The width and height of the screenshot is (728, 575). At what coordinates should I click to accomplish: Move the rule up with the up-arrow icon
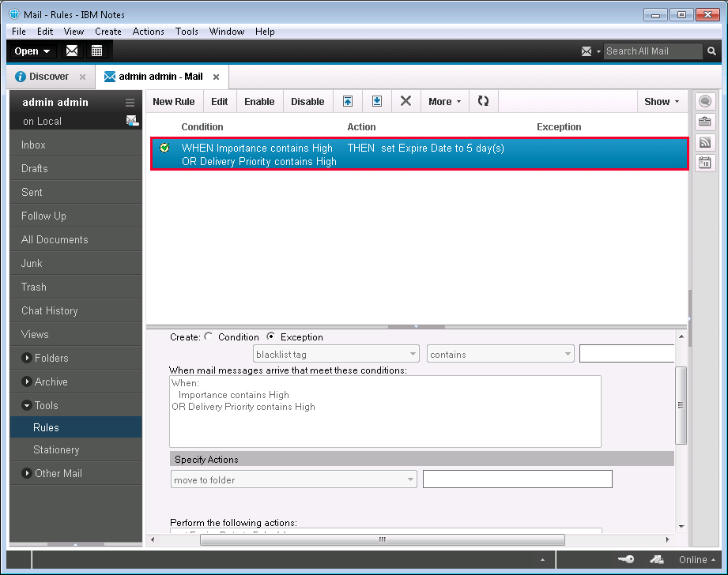[x=347, y=101]
